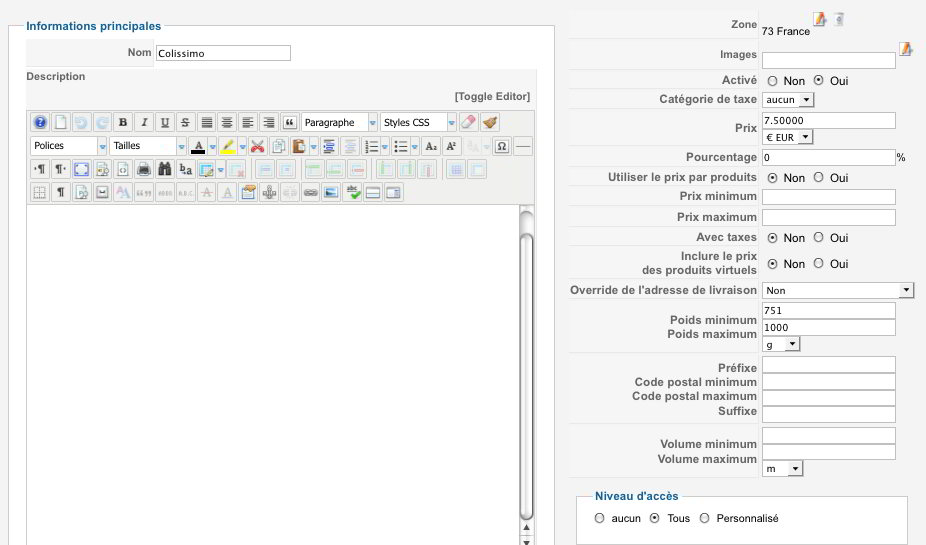The image size is (926, 545).
Task: Set Activé to Oui
Action: pos(819,80)
